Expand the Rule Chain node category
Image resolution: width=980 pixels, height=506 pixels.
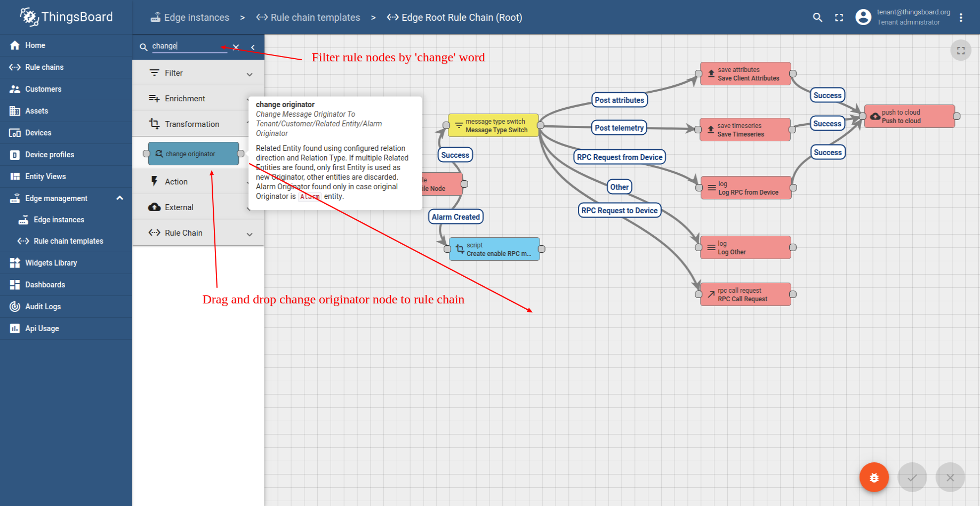click(x=198, y=233)
